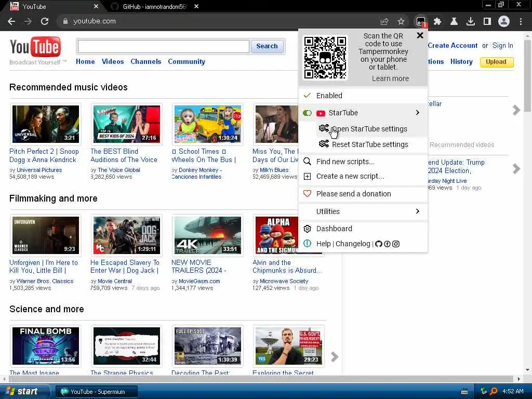Open the Videos nav link
532x399 pixels.
[x=113, y=61]
